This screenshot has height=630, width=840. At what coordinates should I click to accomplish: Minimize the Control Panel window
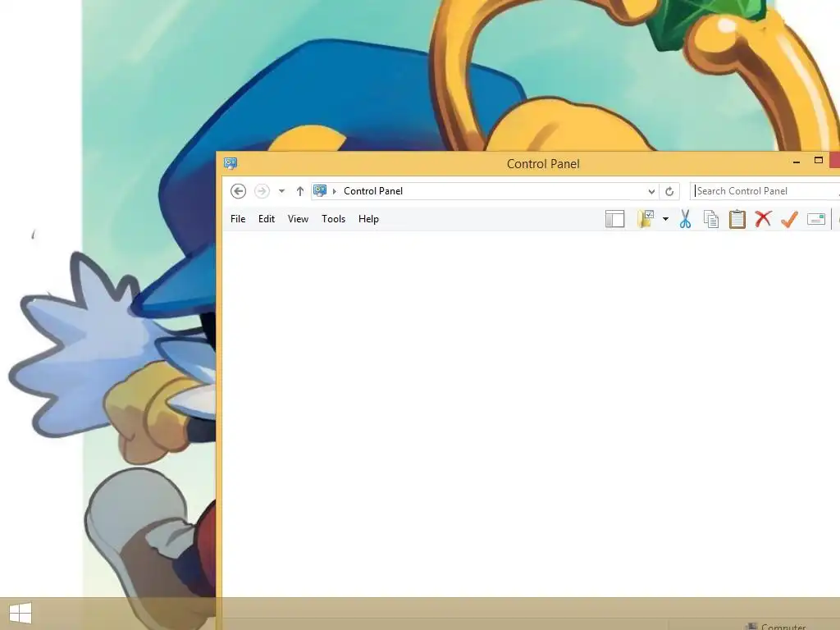click(x=797, y=162)
